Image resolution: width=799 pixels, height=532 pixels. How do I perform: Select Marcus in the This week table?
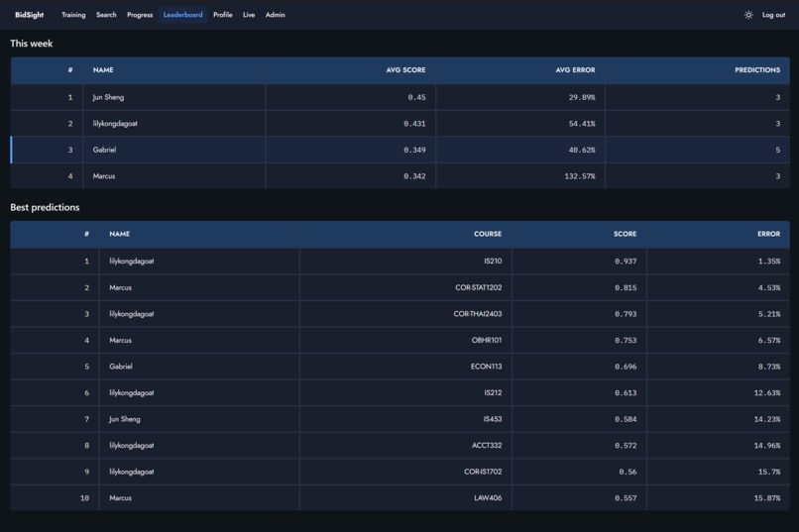104,176
